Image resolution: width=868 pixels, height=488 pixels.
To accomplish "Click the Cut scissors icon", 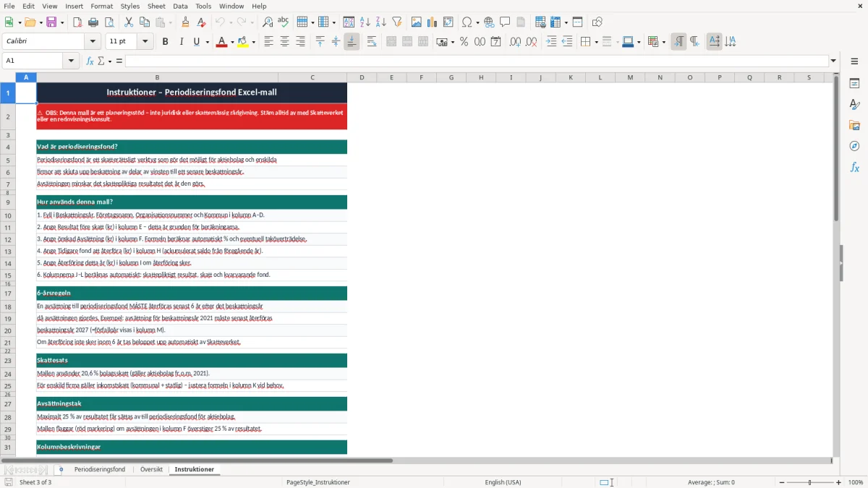I will [128, 22].
